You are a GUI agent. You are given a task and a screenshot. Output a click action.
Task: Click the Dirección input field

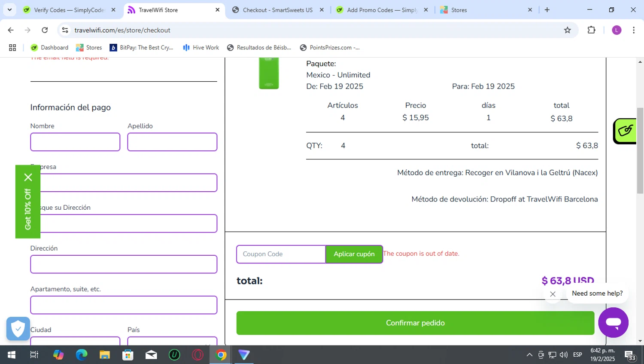[124, 264]
